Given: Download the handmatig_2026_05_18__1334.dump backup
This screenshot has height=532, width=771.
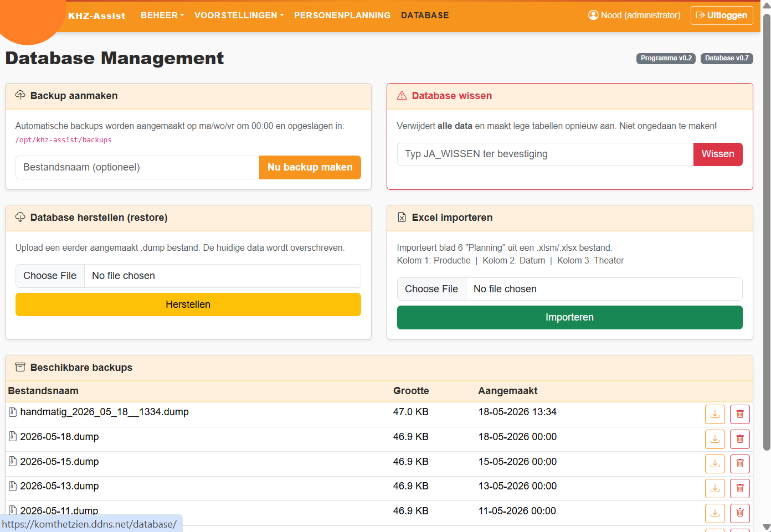Looking at the screenshot, I should click(715, 414).
